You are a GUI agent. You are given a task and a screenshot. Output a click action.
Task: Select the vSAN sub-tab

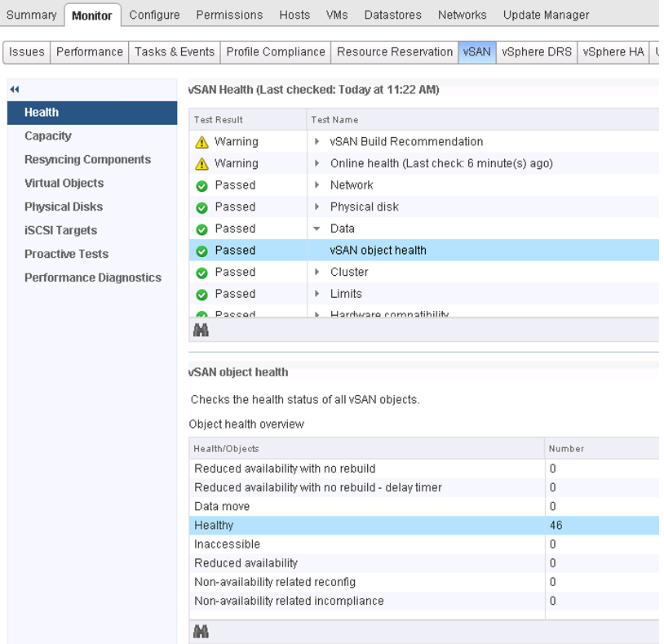[x=477, y=52]
